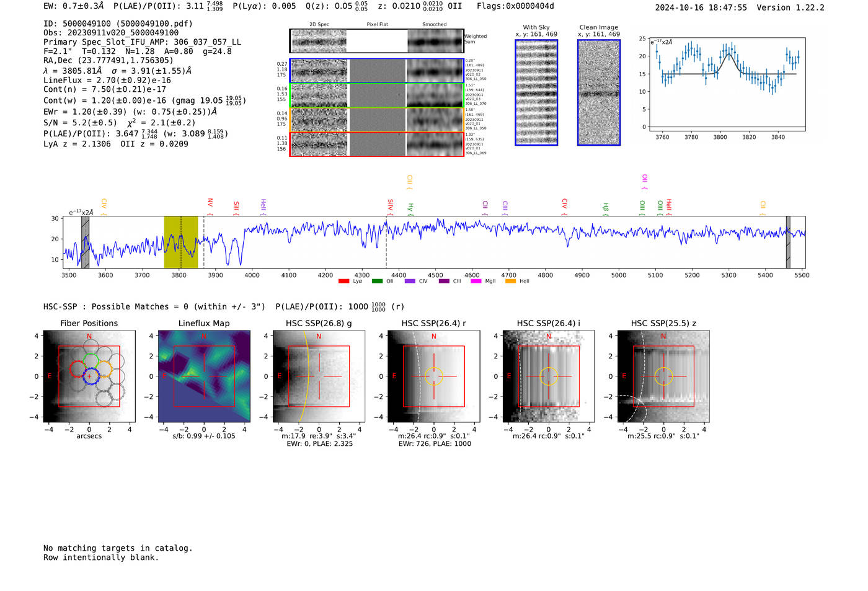Click the red Lyα legend swatch
868x591 pixels.
(343, 281)
